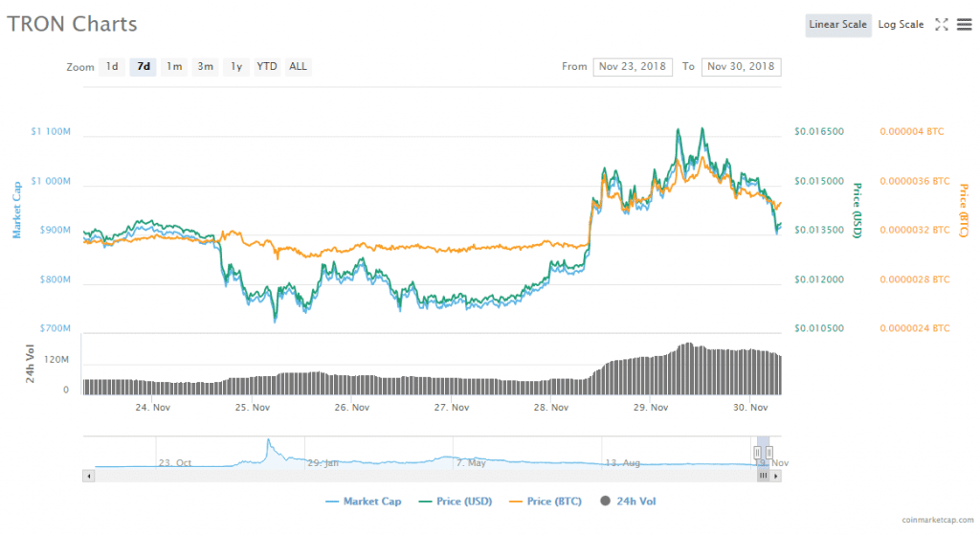Click the $700M market cap axis label

[x=55, y=328]
